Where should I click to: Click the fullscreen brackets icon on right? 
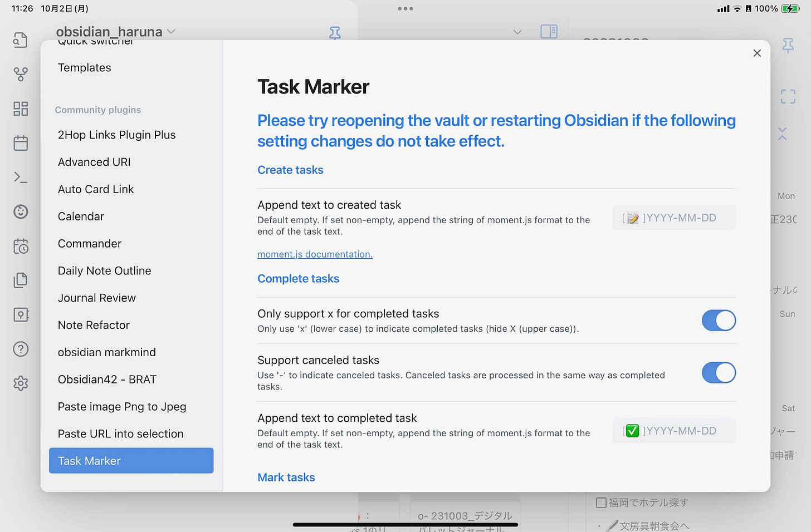788,97
